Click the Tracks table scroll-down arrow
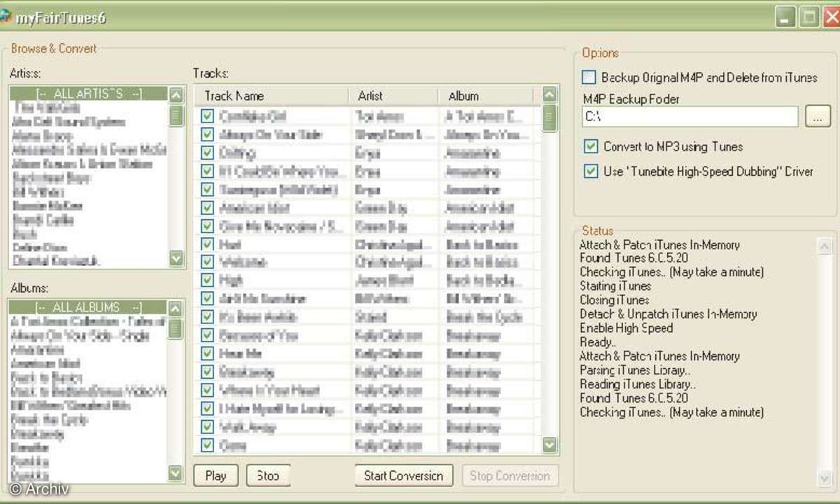This screenshot has width=840, height=504. click(x=550, y=445)
